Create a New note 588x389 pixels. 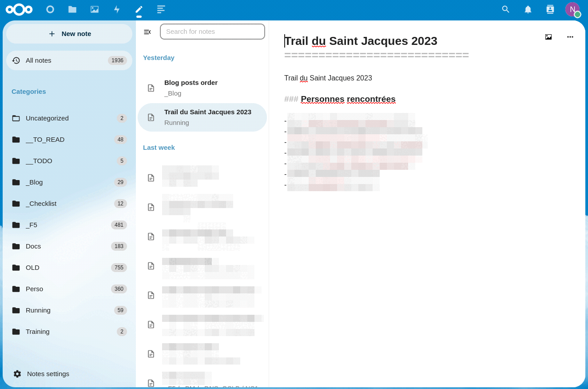69,34
